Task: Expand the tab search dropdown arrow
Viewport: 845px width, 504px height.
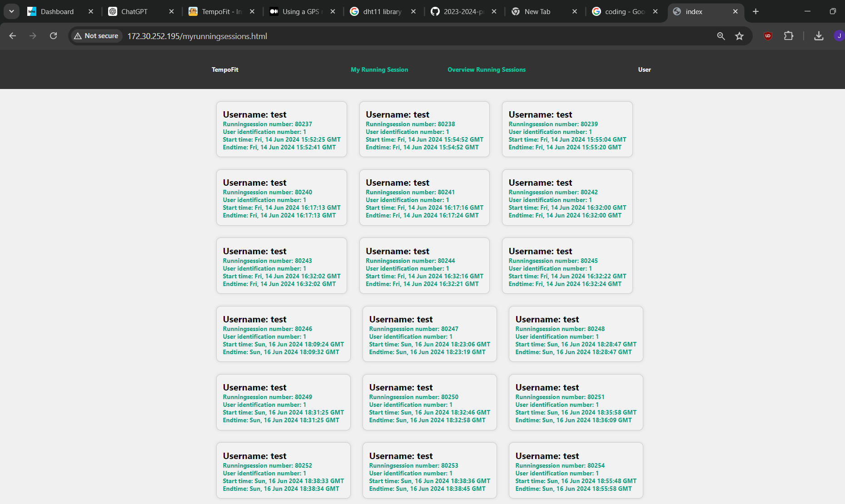Action: (x=11, y=11)
